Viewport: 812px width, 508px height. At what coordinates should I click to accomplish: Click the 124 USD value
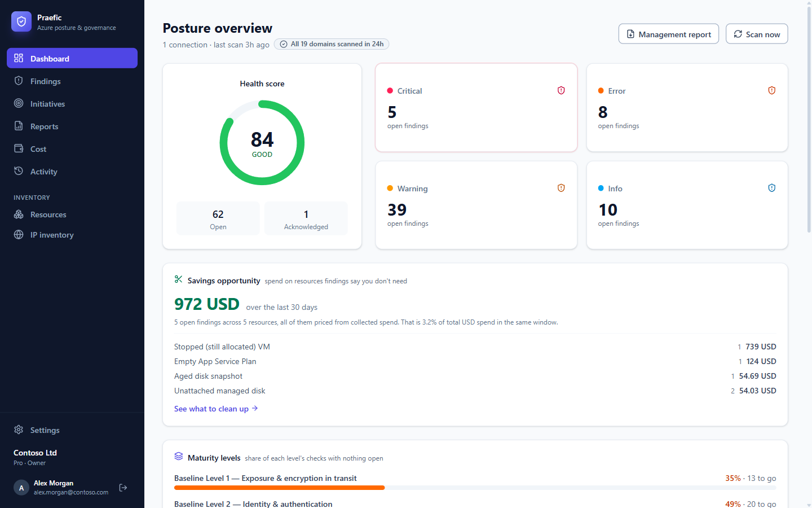(761, 361)
